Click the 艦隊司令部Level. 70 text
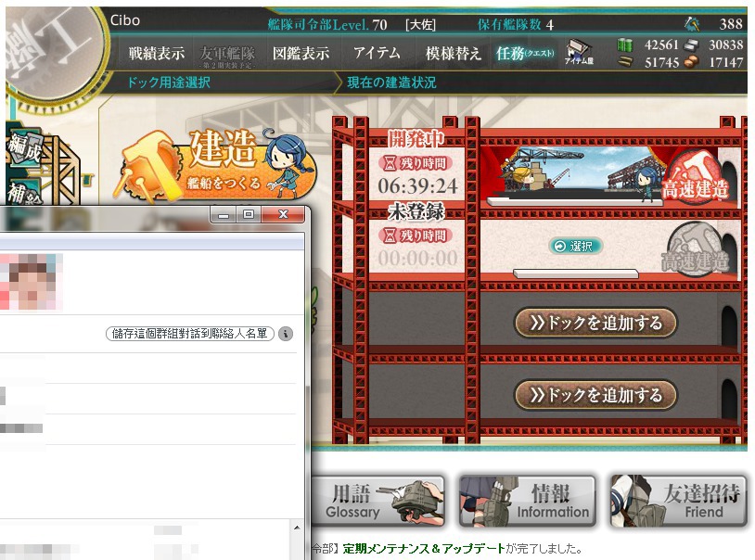755x560 pixels. pos(327,24)
